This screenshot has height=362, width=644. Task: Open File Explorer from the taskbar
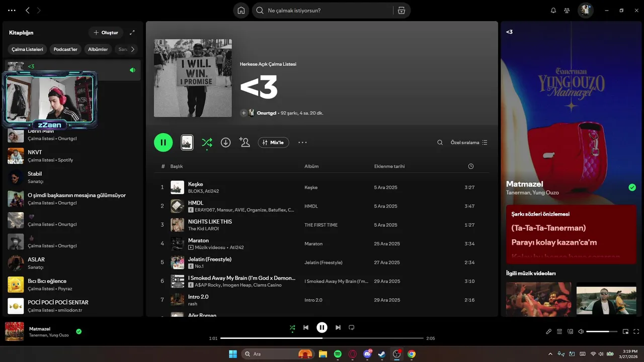click(323, 354)
